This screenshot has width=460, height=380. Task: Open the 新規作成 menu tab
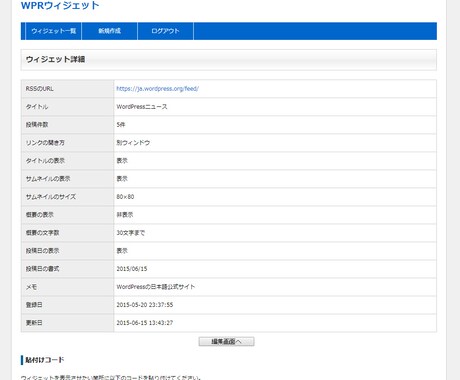click(109, 31)
